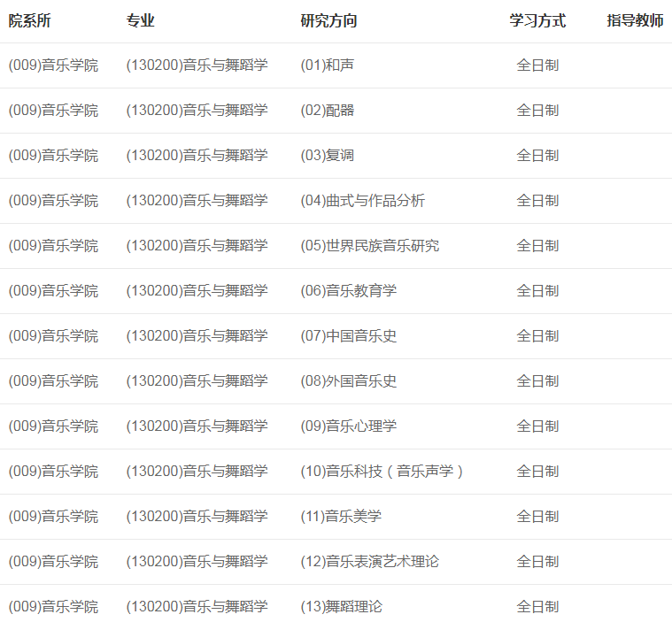
Task: Click (05)世界民族音乐研究 cell
Action: 370,246
